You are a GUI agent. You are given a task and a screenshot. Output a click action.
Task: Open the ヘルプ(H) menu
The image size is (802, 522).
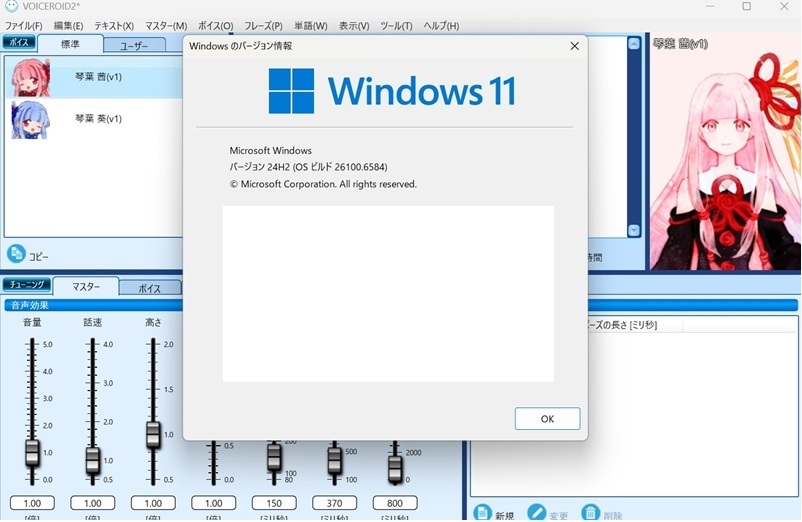point(441,26)
